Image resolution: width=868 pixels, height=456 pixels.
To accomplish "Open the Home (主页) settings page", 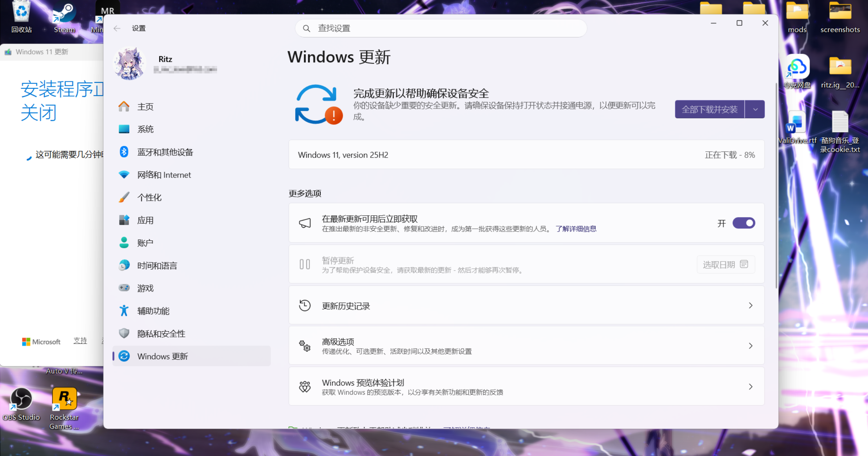I will [x=191, y=106].
